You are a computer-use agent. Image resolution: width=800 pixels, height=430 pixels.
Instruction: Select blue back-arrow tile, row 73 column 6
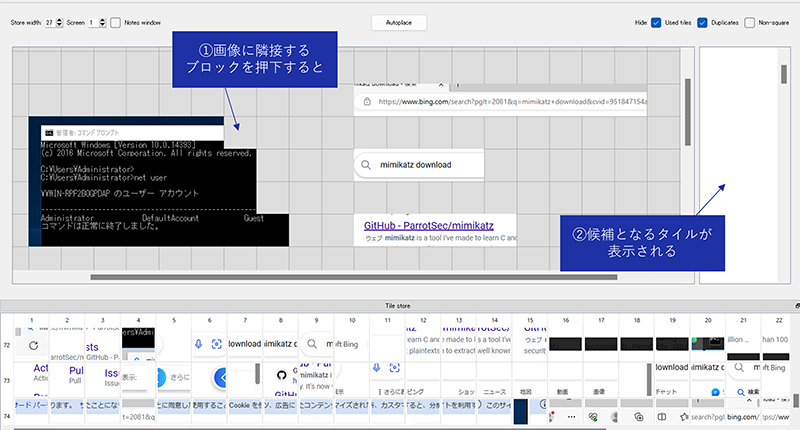click(x=209, y=380)
